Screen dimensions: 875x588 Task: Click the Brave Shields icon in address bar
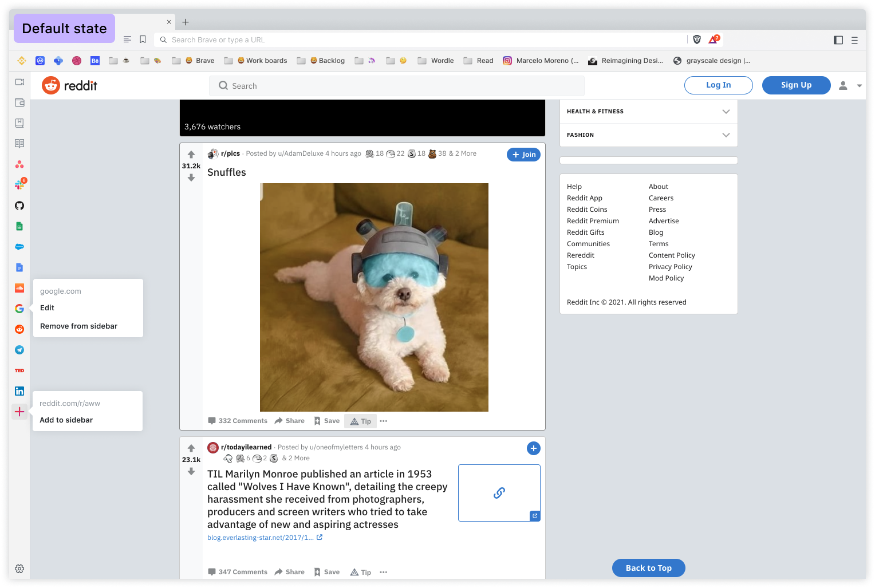(x=696, y=40)
